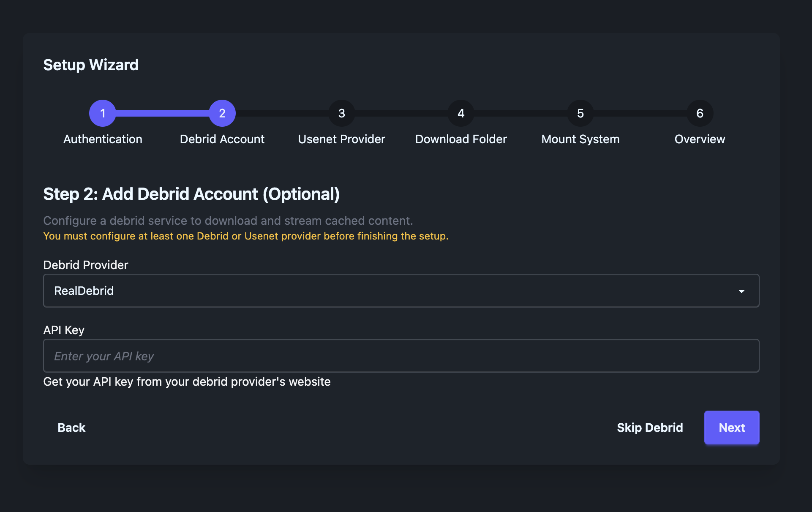The width and height of the screenshot is (812, 512).
Task: Click the Download Folder step label
Action: pyautogui.click(x=460, y=139)
